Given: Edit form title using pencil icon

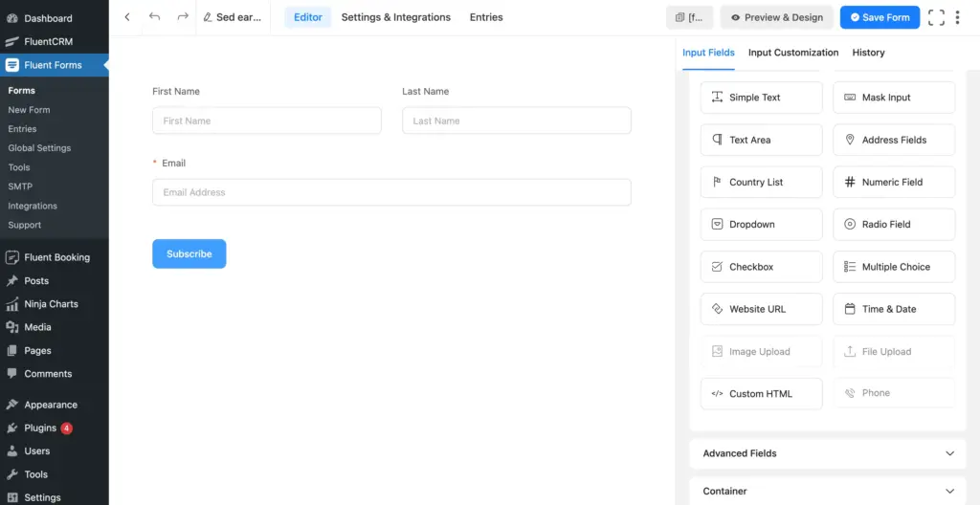Looking at the screenshot, I should pyautogui.click(x=208, y=17).
